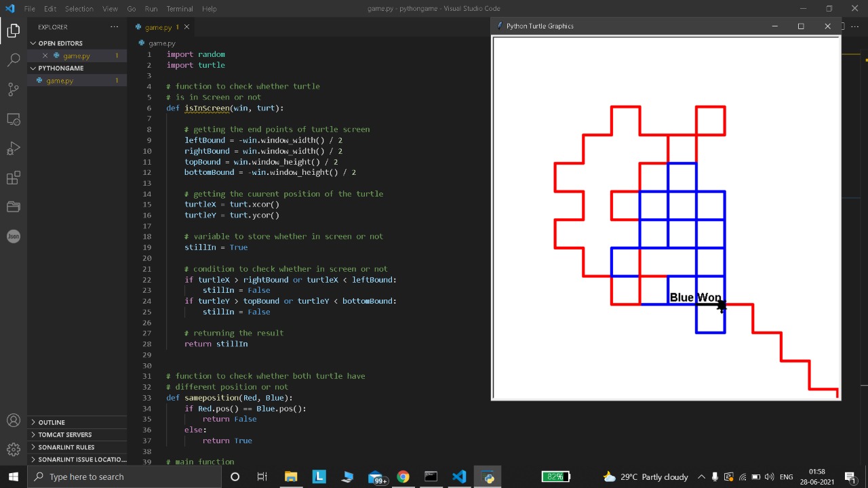Open the Selection menu
Image resolution: width=868 pixels, height=488 pixels.
[x=79, y=9]
